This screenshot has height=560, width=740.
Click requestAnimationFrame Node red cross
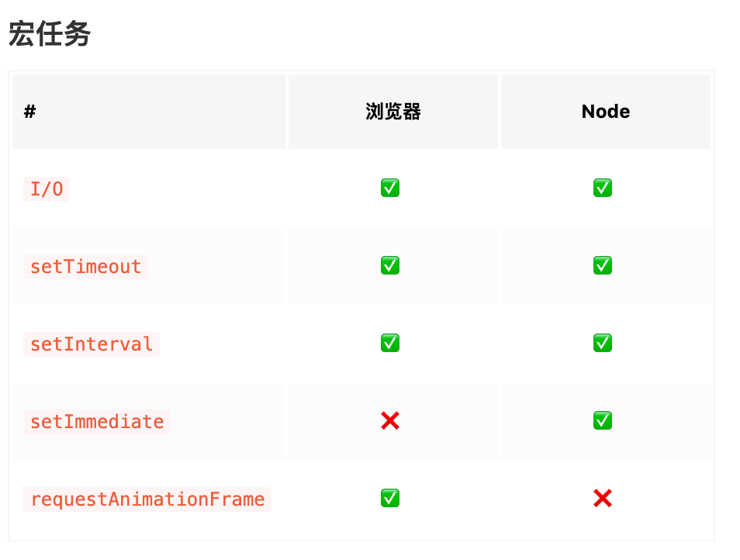click(x=603, y=498)
